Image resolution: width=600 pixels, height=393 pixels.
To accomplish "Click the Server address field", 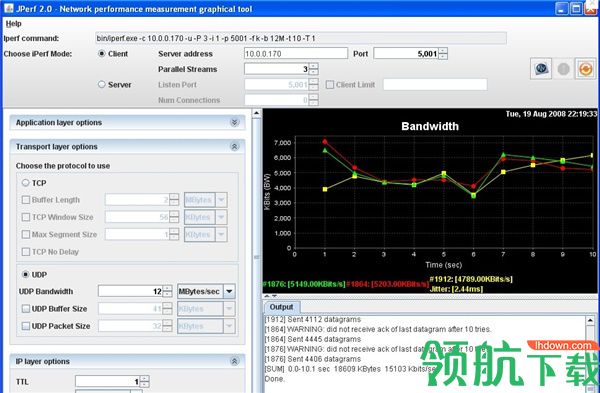I will coord(296,54).
